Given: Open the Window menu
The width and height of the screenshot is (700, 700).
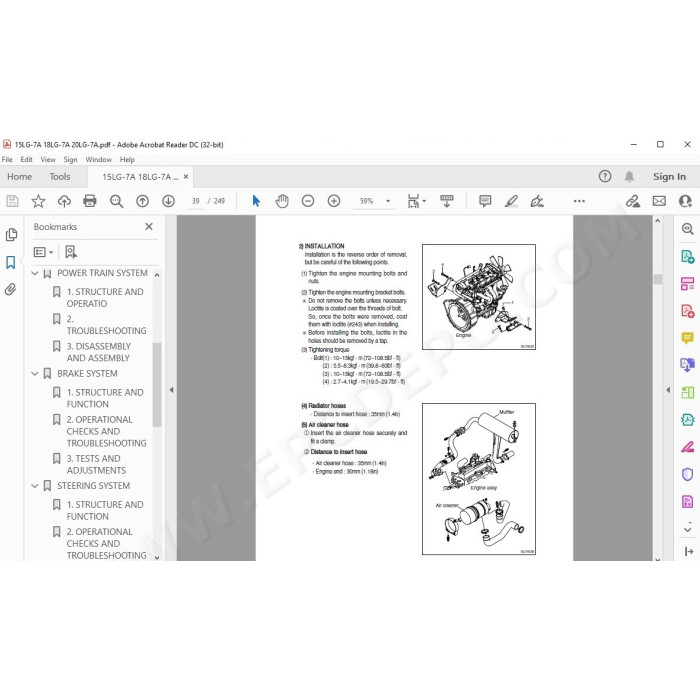Looking at the screenshot, I should click(98, 159).
